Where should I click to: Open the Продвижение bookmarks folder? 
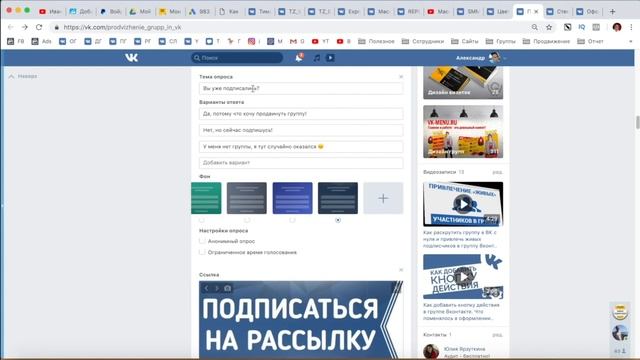[546, 41]
